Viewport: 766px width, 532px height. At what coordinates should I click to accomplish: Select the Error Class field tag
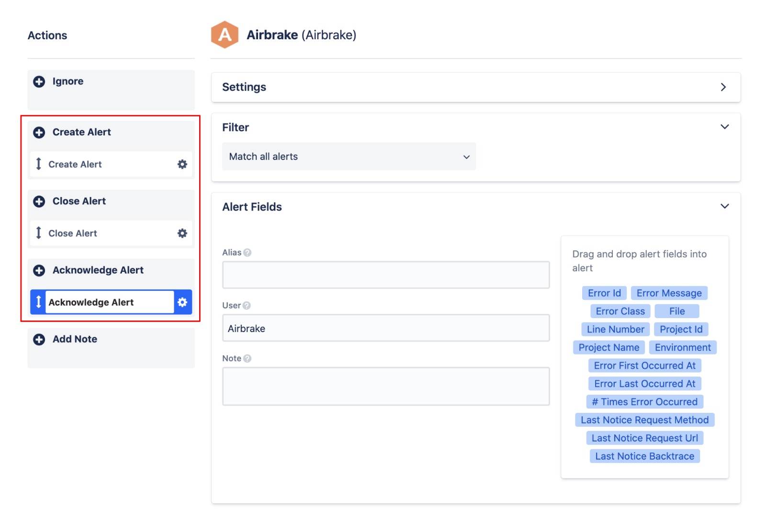coord(620,311)
